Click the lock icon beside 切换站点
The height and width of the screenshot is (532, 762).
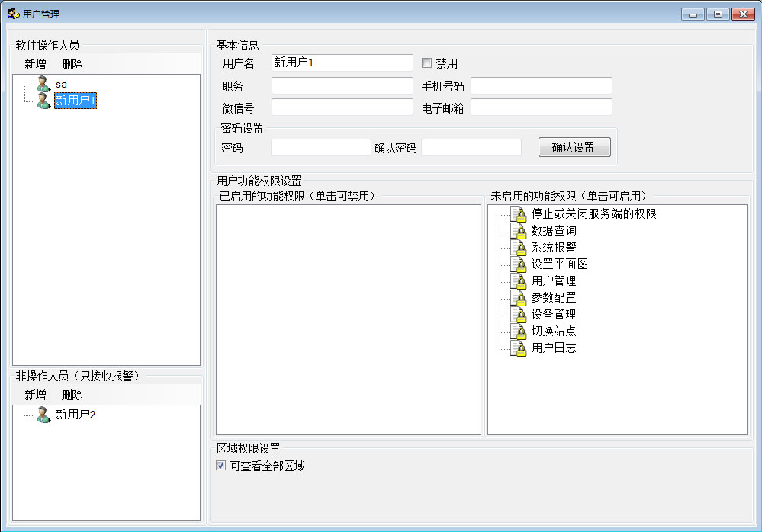pyautogui.click(x=519, y=331)
